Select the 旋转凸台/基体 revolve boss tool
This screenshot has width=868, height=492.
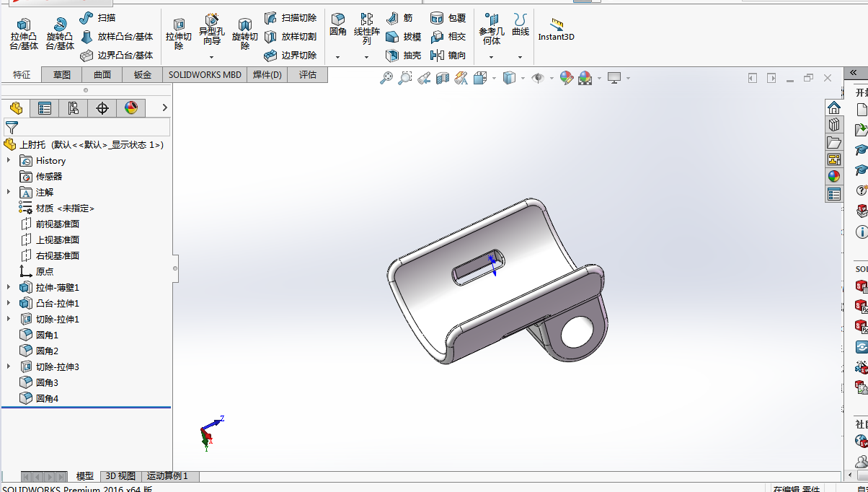(60, 34)
